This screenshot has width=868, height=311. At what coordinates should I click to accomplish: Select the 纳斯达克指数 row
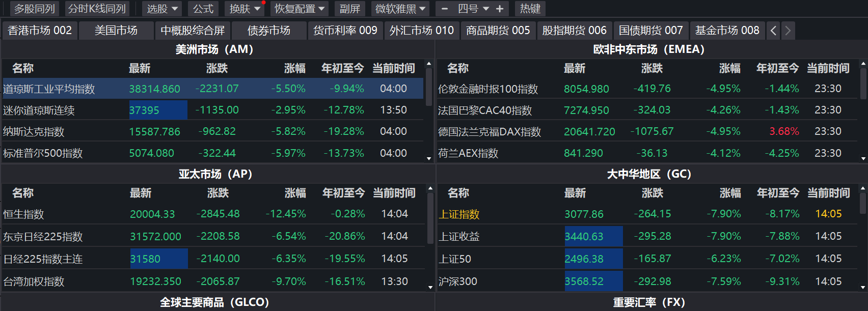(34, 132)
